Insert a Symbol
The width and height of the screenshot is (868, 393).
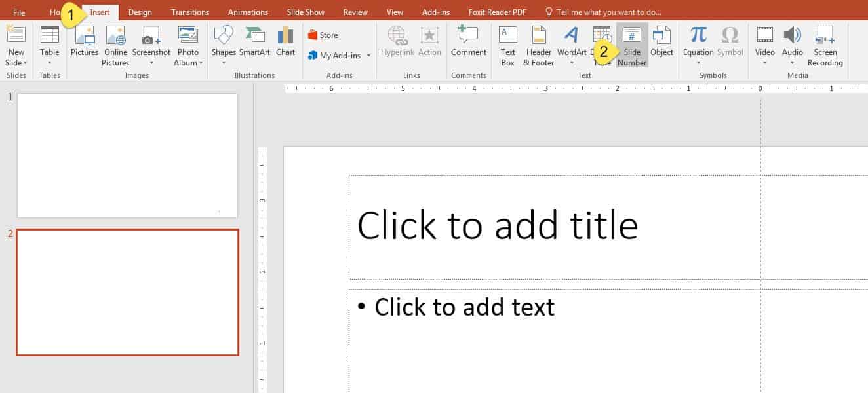coord(729,43)
